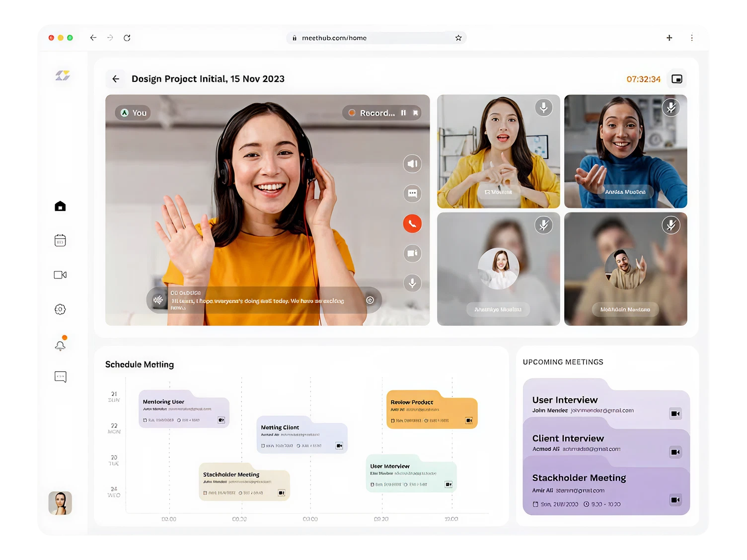The height and width of the screenshot is (560, 747).
Task: Open notifications bell in the sidebar
Action: click(60, 346)
